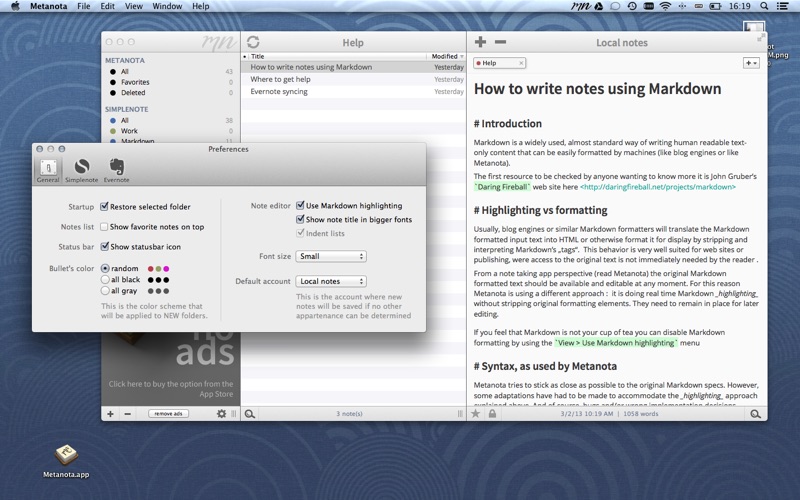
Task: Open Font size dropdown
Action: point(331,256)
